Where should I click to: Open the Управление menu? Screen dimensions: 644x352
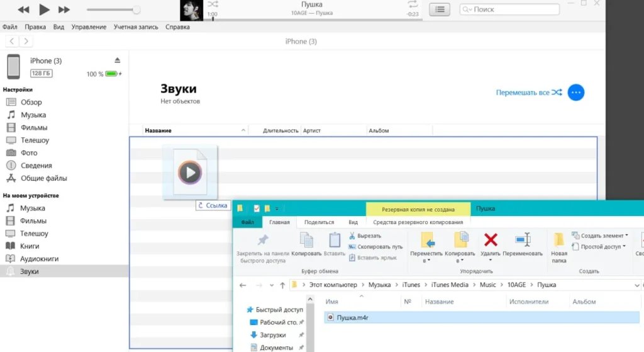tap(89, 26)
